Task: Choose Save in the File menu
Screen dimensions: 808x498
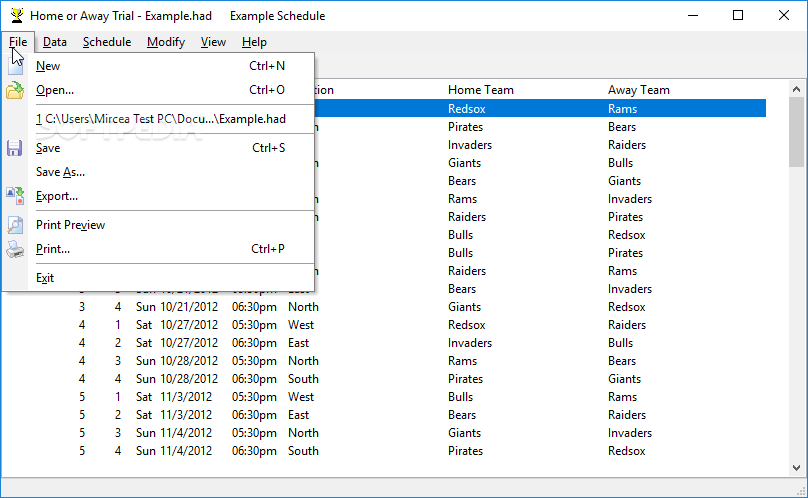Action: 158,148
